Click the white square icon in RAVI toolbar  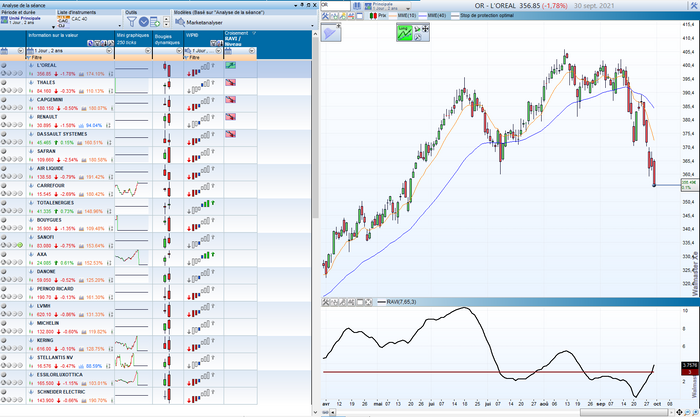click(360, 302)
